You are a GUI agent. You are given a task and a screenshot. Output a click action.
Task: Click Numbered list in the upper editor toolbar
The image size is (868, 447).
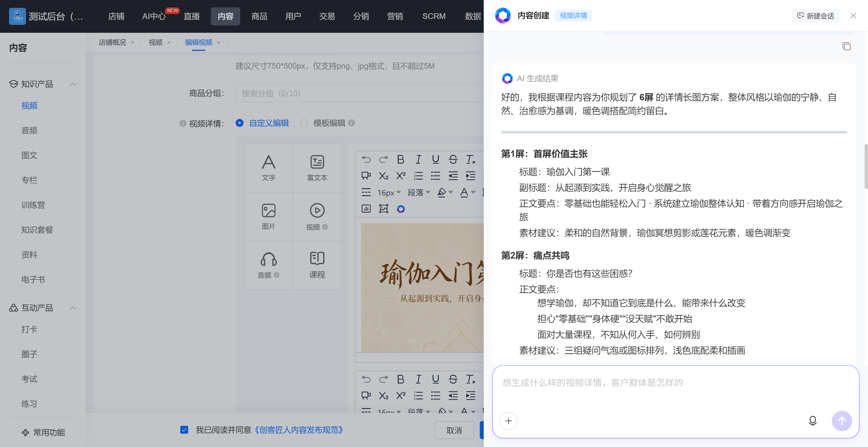coord(418,175)
